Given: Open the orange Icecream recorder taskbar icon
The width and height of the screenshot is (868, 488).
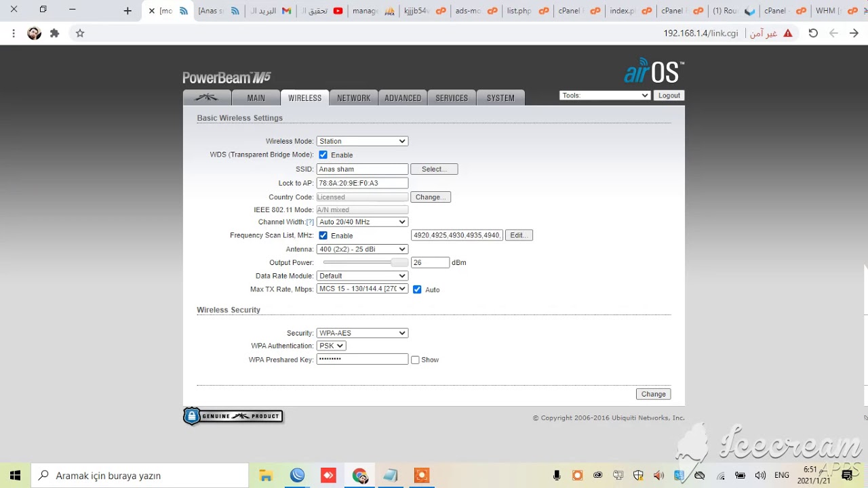Looking at the screenshot, I should [422, 475].
